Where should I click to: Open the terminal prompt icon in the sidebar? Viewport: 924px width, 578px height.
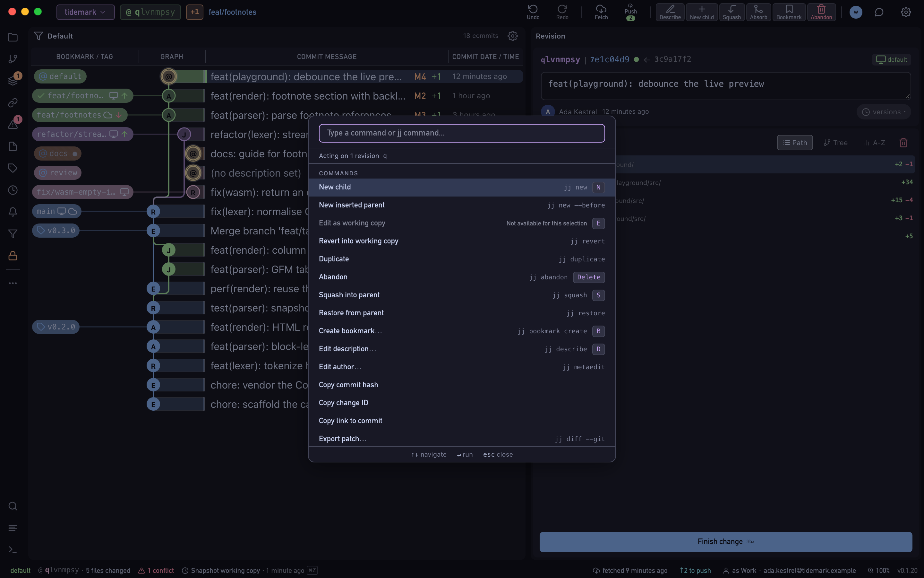coord(13,550)
